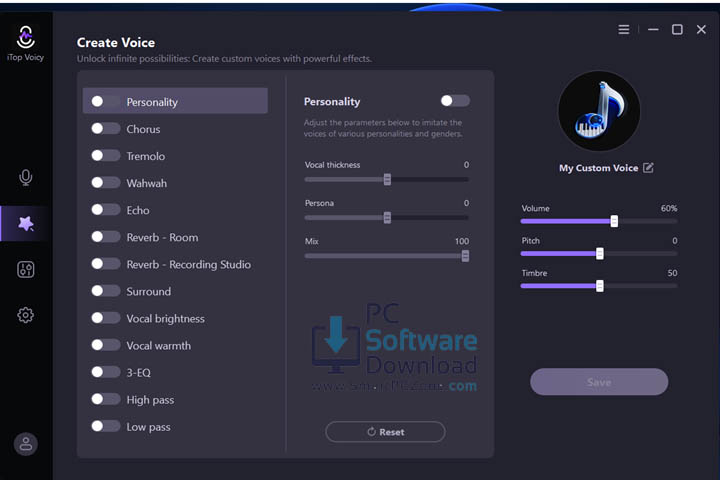Turn on the Wahwah effect
Viewport: 720px width, 480px height.
pyautogui.click(x=106, y=183)
